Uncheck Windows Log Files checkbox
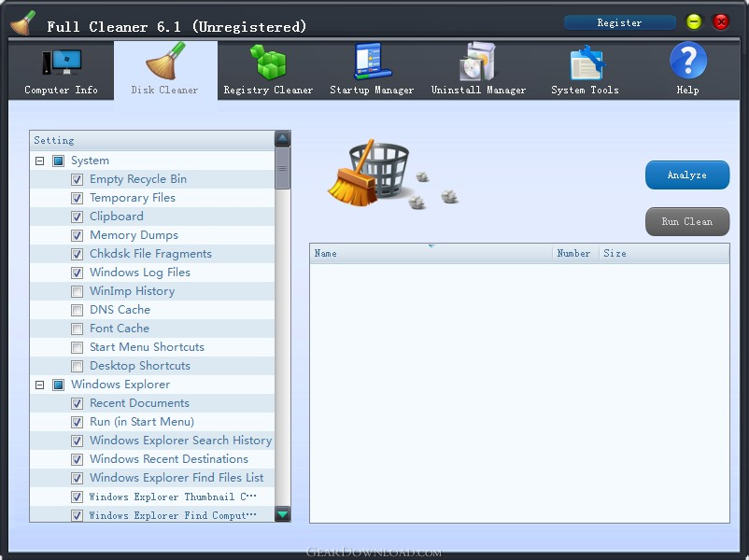Image resolution: width=749 pixels, height=560 pixels. (77, 273)
